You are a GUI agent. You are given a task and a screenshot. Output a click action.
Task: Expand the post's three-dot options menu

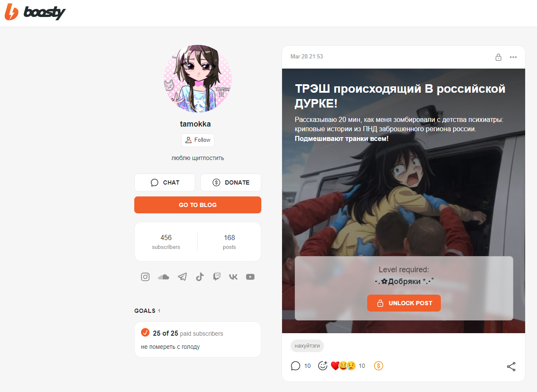pyautogui.click(x=513, y=57)
